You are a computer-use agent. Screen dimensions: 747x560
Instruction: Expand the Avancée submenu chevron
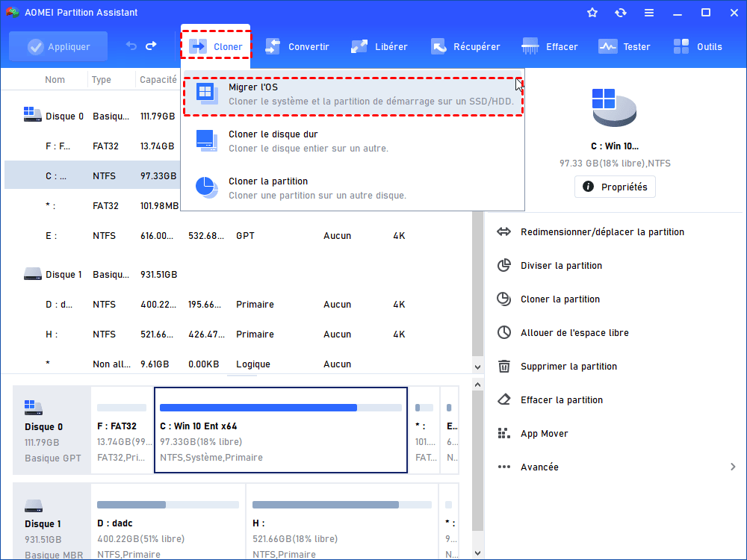pos(733,467)
